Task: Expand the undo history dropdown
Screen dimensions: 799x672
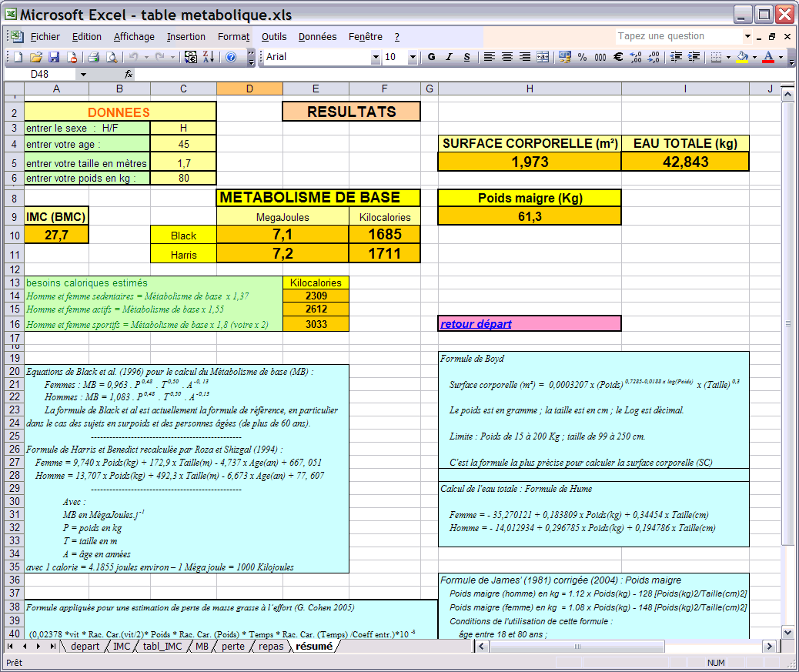Action: [x=146, y=57]
